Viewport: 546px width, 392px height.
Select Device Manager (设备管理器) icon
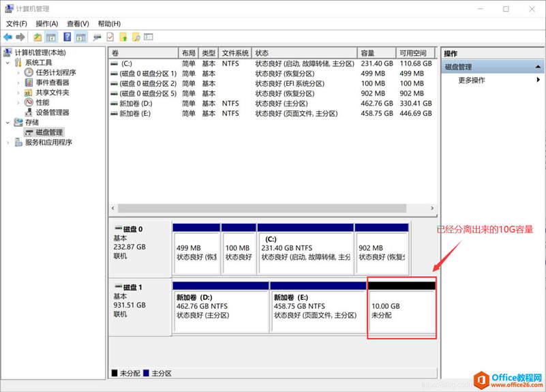pos(29,112)
